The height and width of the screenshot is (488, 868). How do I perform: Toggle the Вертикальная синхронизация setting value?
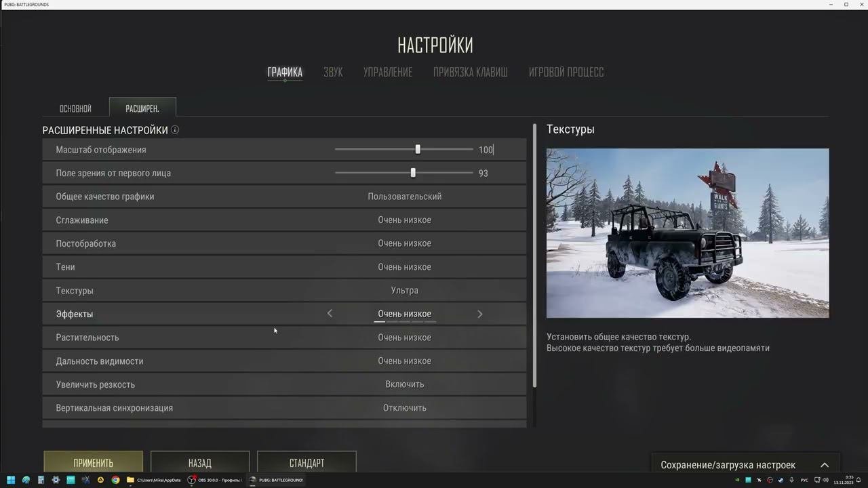click(x=405, y=408)
